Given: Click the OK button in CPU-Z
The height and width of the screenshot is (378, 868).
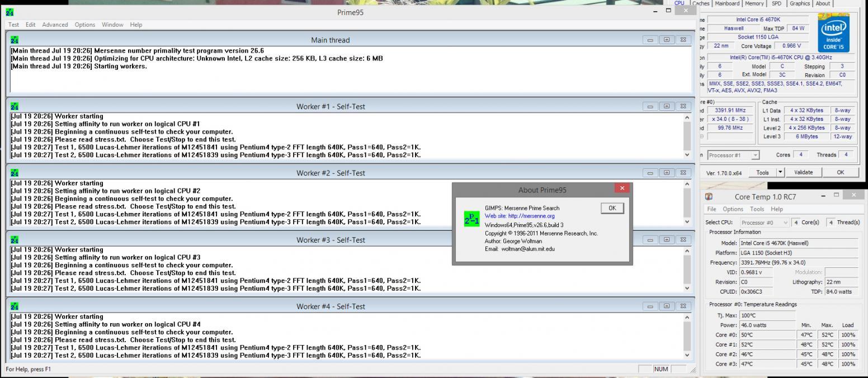Looking at the screenshot, I should tap(840, 172).
